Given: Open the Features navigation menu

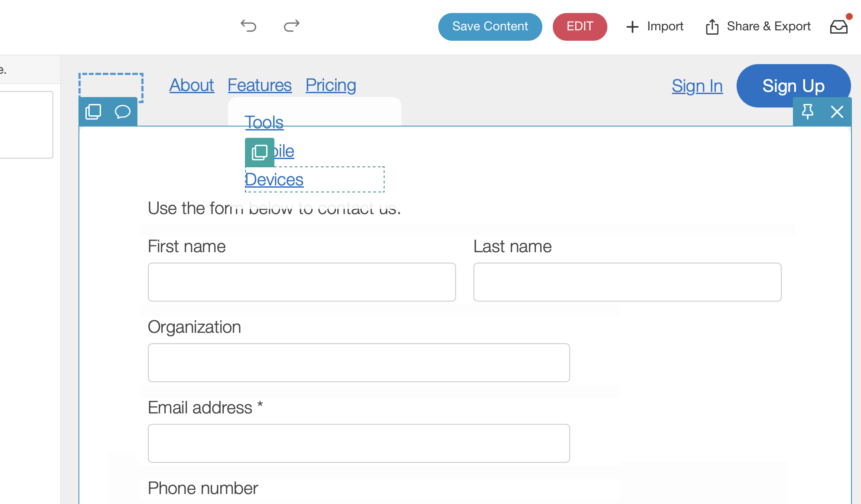Looking at the screenshot, I should [259, 85].
